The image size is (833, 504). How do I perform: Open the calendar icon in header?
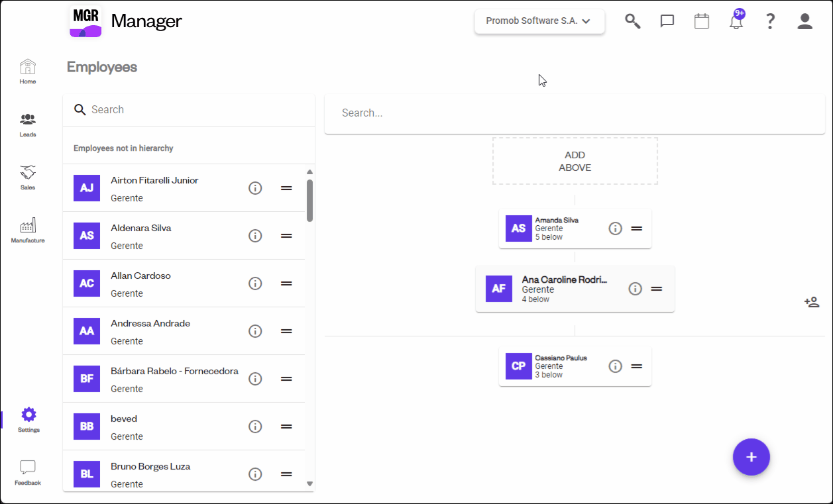[702, 21]
